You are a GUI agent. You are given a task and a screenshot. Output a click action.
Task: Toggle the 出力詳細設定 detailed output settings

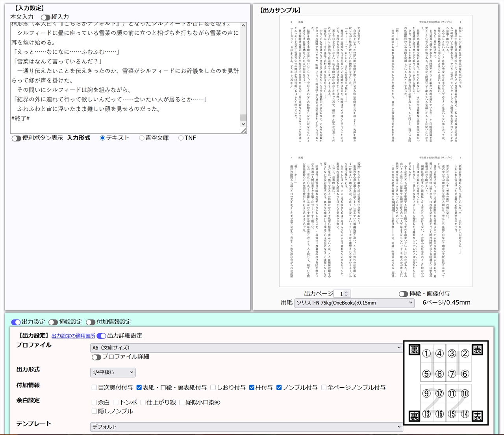pyautogui.click(x=102, y=336)
